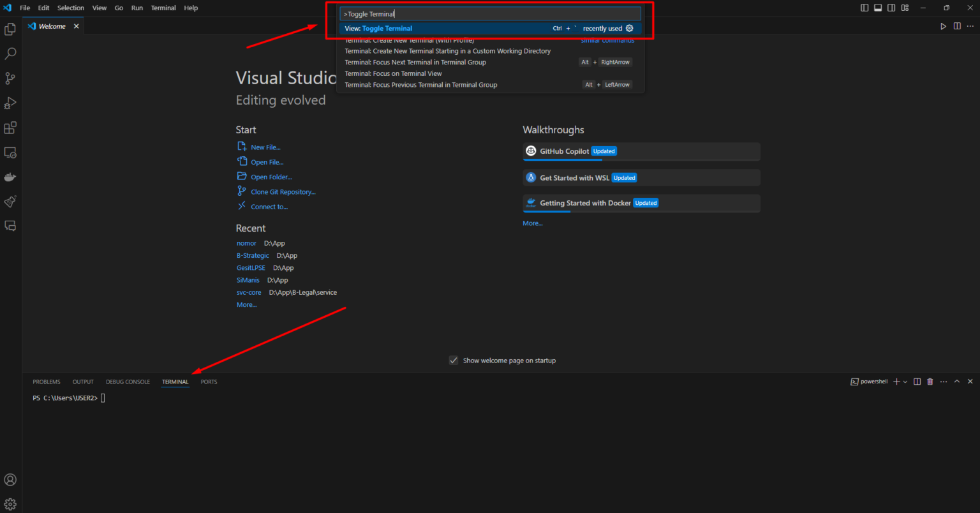Image resolution: width=980 pixels, height=513 pixels.
Task: Maximize the terminal panel with the chevron
Action: pos(956,381)
